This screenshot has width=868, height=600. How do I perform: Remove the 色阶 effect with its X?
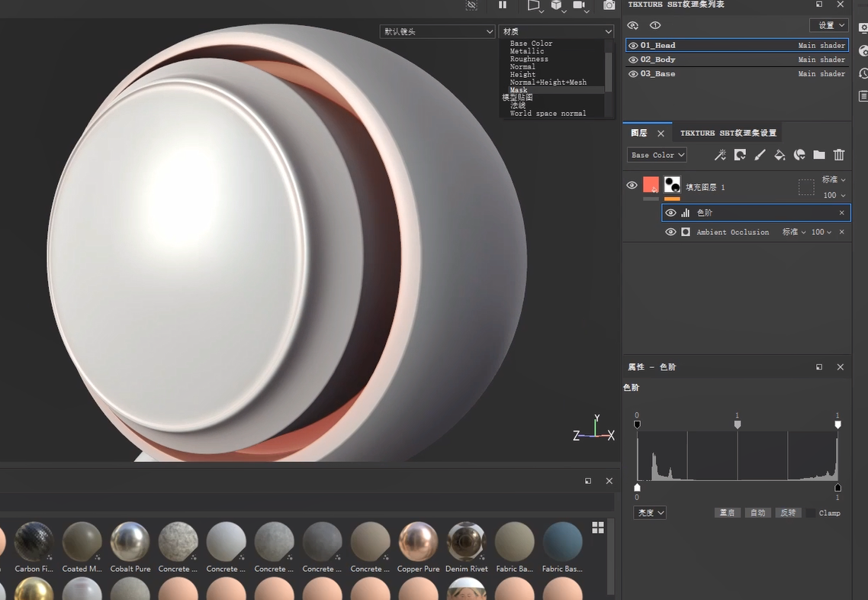[842, 213]
